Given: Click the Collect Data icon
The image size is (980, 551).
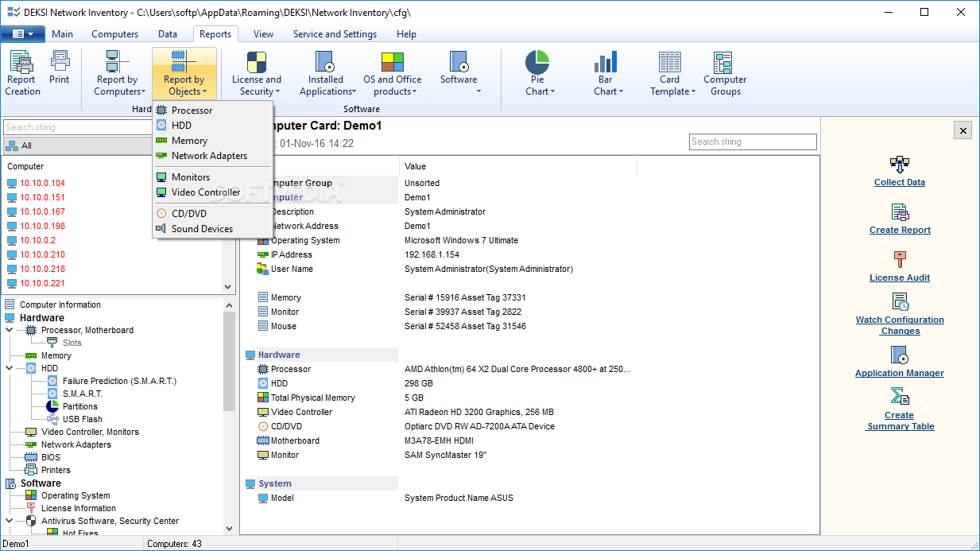Looking at the screenshot, I should pos(900,165).
